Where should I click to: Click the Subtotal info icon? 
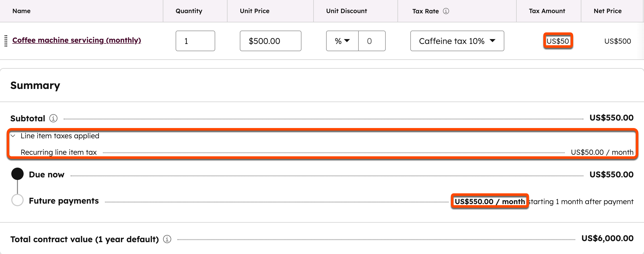pos(53,118)
